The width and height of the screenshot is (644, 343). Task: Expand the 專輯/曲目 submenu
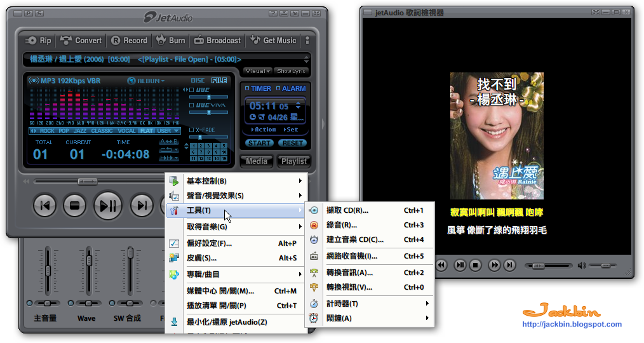[x=238, y=274]
